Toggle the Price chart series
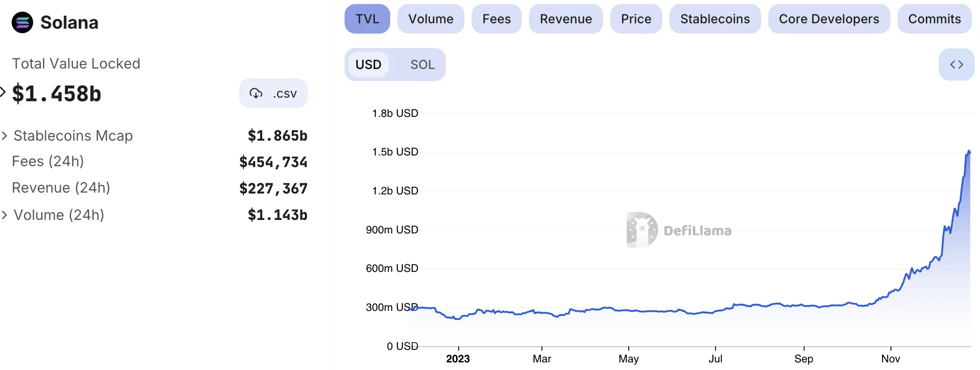980x370 pixels. tap(636, 19)
